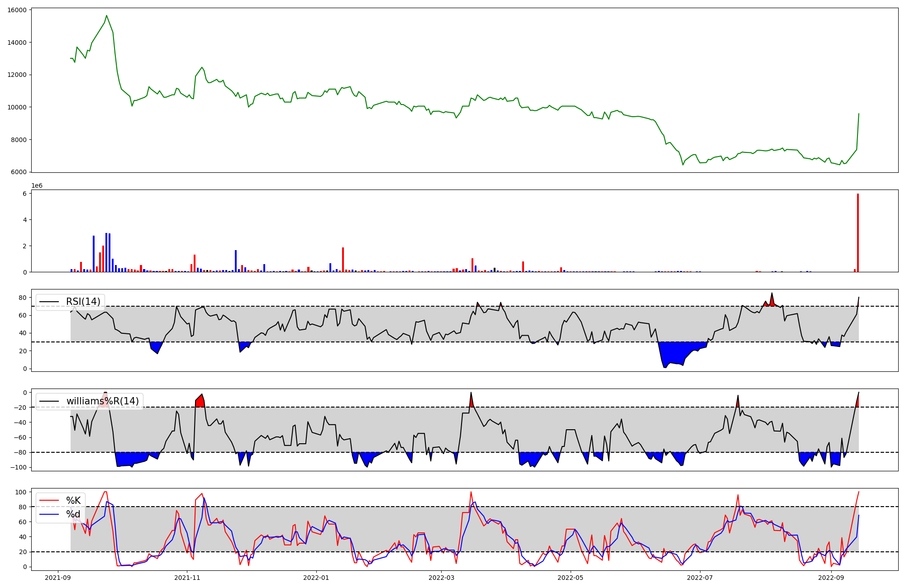Click the 1e6 volume scale label

[x=37, y=186]
